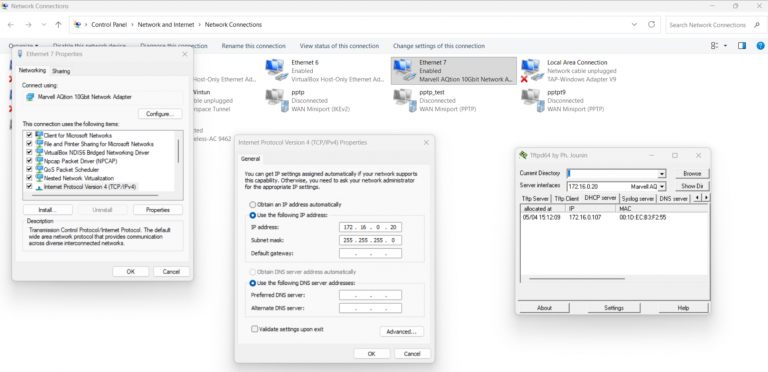
Task: Toggle VirtualBox NDIS6 Bridged Networking Driver checkbox
Action: (x=29, y=152)
